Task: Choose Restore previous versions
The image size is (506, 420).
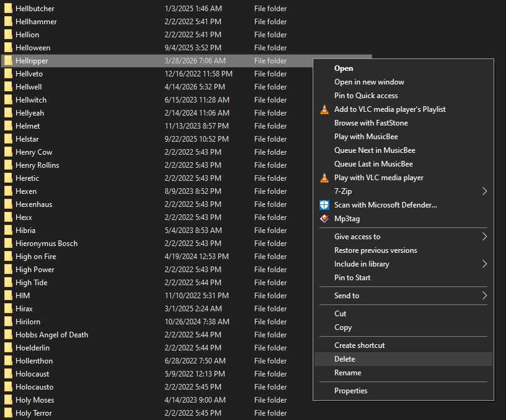Action: (x=375, y=250)
